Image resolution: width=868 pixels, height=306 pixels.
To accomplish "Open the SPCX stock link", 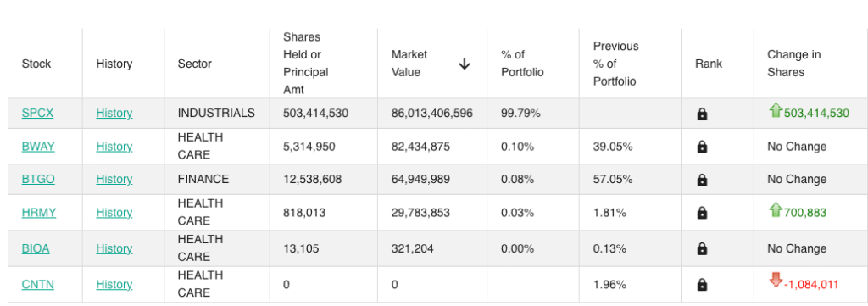I will pyautogui.click(x=37, y=113).
